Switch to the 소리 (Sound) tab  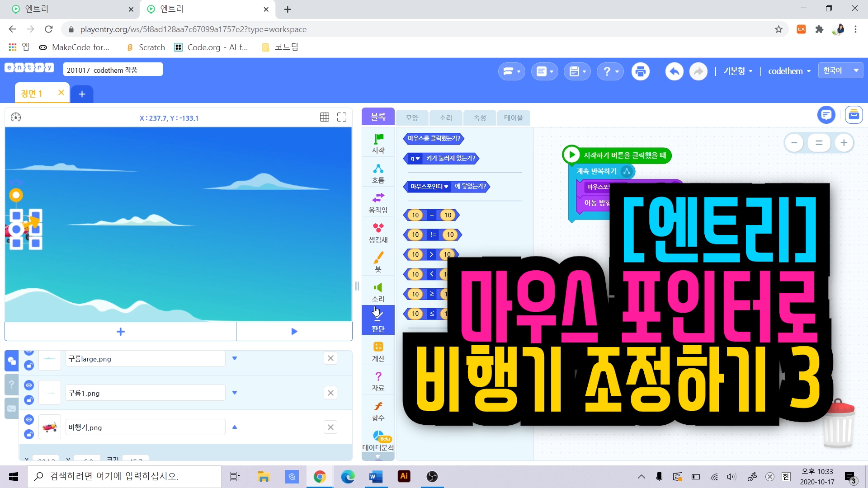[446, 117]
